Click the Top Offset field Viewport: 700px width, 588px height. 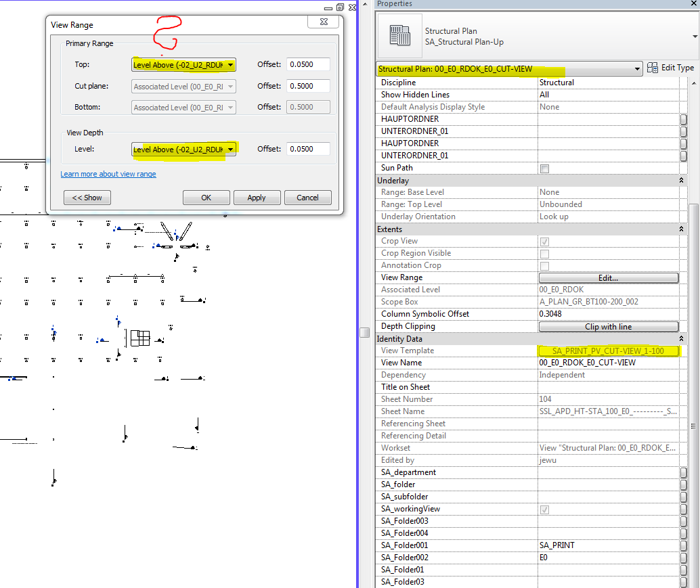[x=308, y=64]
